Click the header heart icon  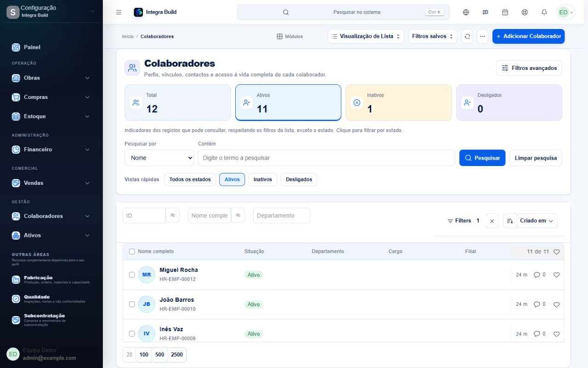(x=556, y=252)
